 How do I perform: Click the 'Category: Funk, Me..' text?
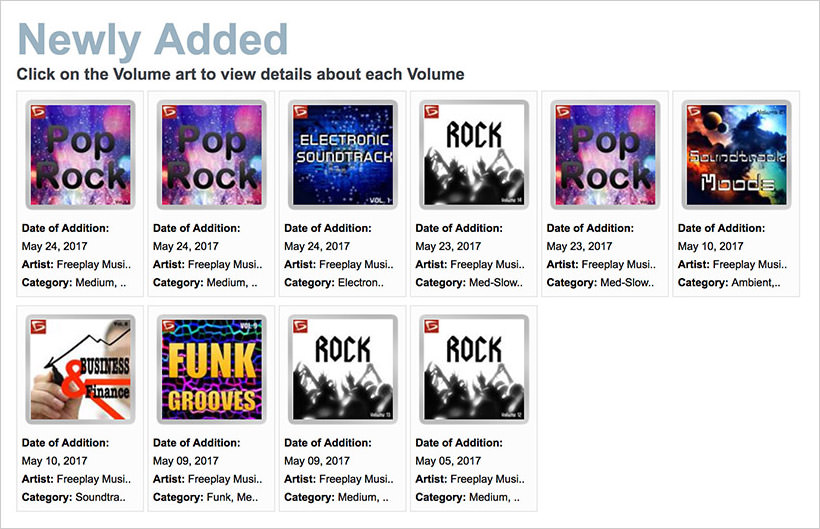(206, 497)
